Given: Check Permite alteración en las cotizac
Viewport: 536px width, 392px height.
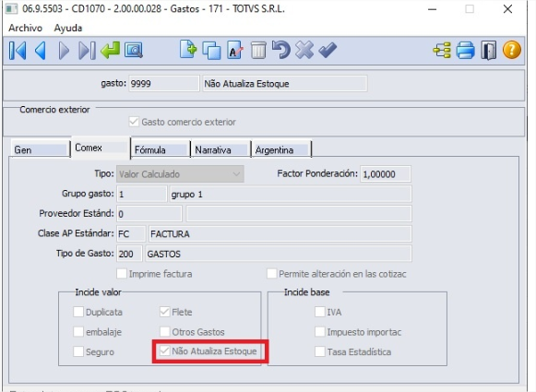Looking at the screenshot, I should coord(272,274).
